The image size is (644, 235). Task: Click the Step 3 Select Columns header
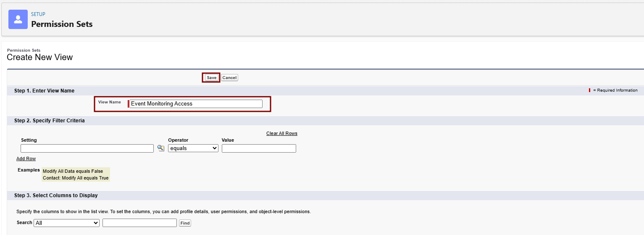pyautogui.click(x=55, y=195)
